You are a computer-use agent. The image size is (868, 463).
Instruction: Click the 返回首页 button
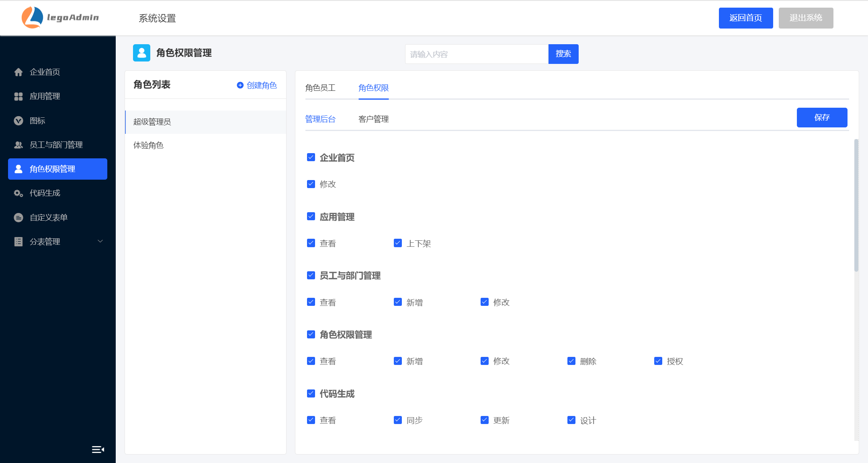click(x=745, y=18)
